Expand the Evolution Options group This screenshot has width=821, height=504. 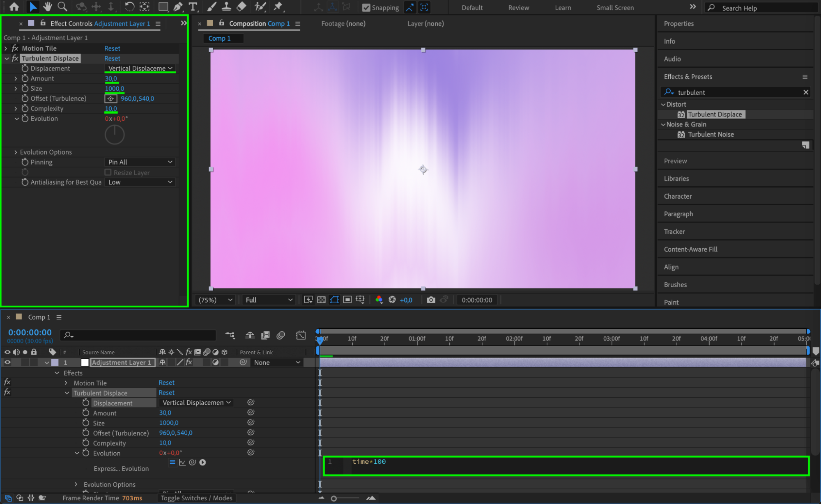click(x=16, y=152)
